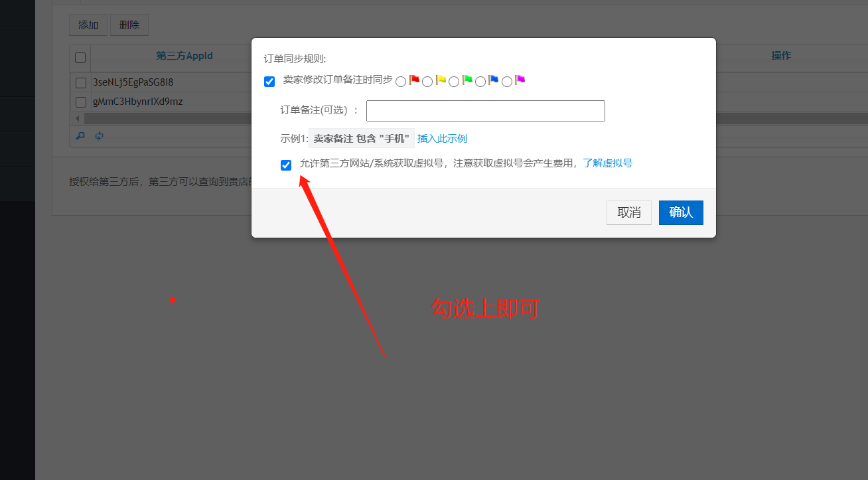Viewport: 868px width, 480px height.
Task: Click the 3seNLj5EgPaSG8I8 AppId cell
Action: [133, 82]
